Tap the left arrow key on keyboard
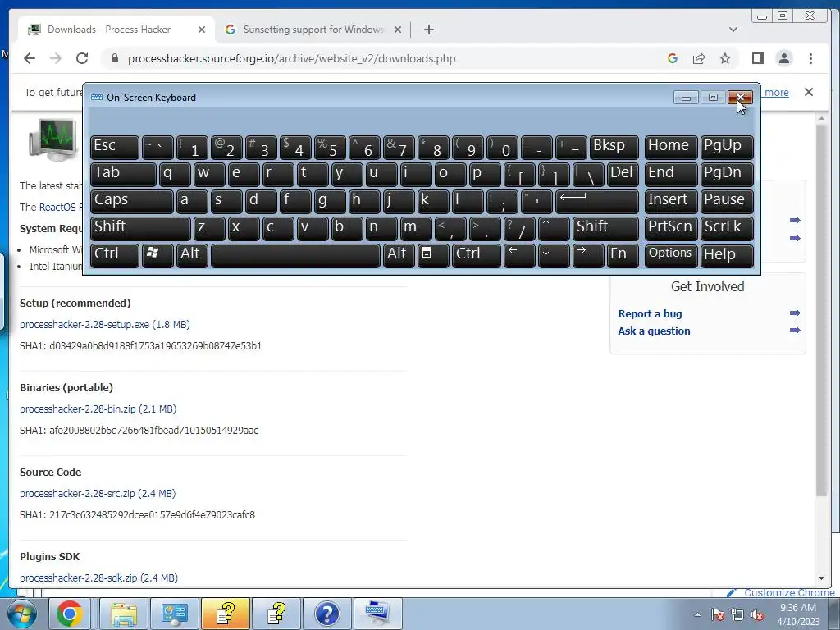Viewport: 840px width, 630px height. coord(519,254)
